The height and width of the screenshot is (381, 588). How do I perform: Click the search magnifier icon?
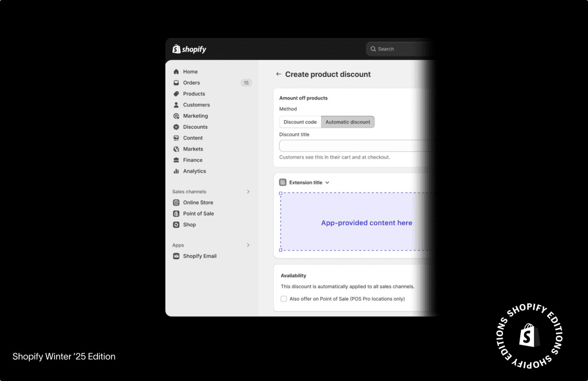click(x=373, y=49)
